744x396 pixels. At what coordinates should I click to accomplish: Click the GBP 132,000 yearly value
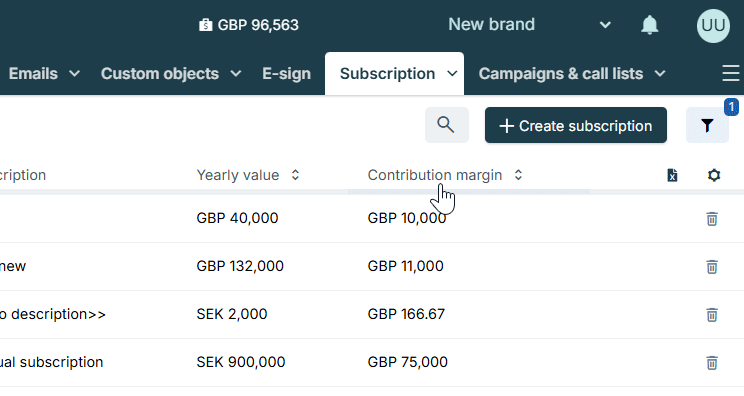tap(240, 266)
